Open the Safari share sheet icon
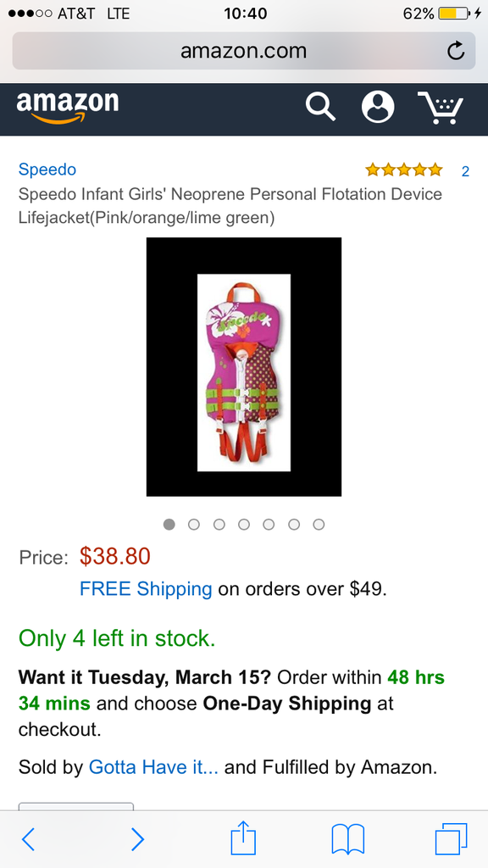This screenshot has height=868, width=488. [x=243, y=837]
